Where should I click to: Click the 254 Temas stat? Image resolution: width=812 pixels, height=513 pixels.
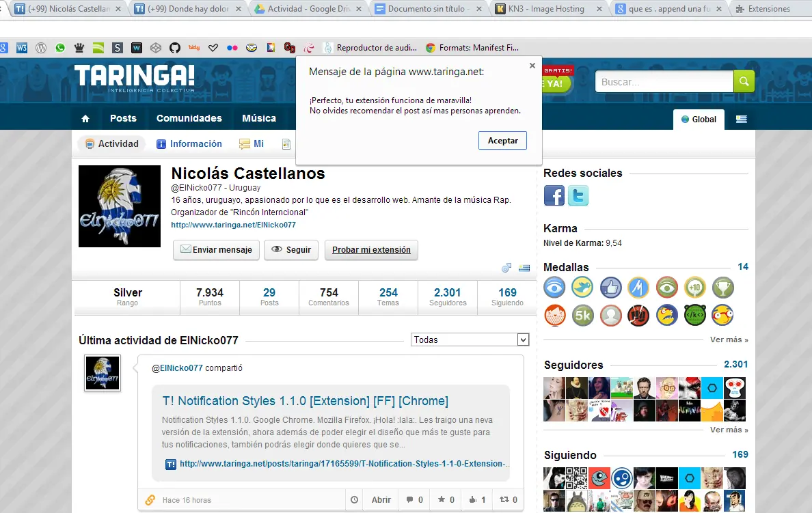coord(388,296)
